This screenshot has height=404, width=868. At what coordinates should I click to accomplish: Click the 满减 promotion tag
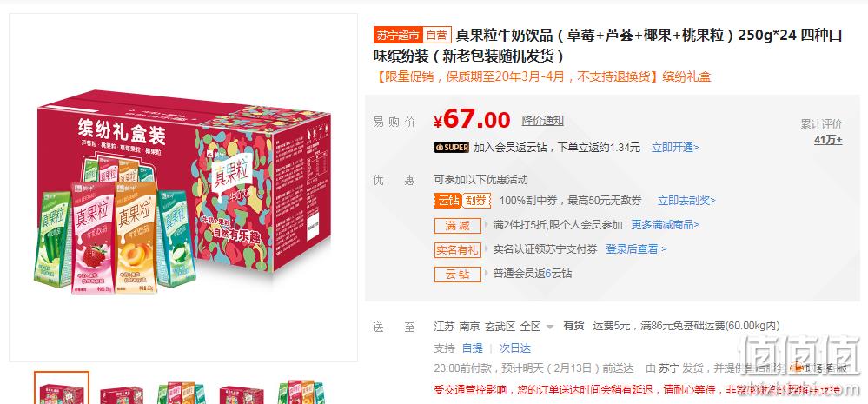[457, 225]
